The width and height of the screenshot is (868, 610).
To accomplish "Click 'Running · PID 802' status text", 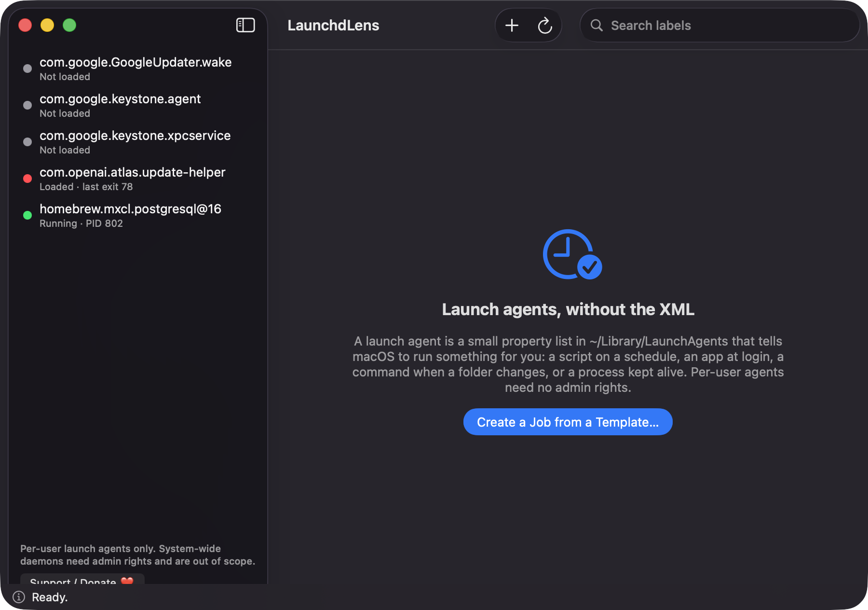I will coord(81,223).
